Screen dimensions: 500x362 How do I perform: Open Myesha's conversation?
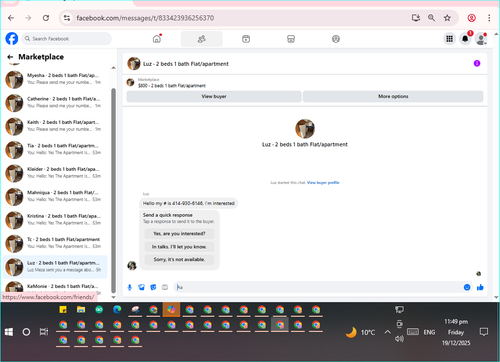[55, 79]
